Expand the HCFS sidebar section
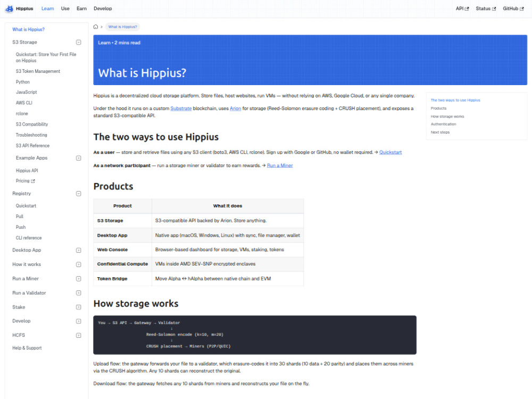This screenshot has width=532, height=399. point(78,336)
